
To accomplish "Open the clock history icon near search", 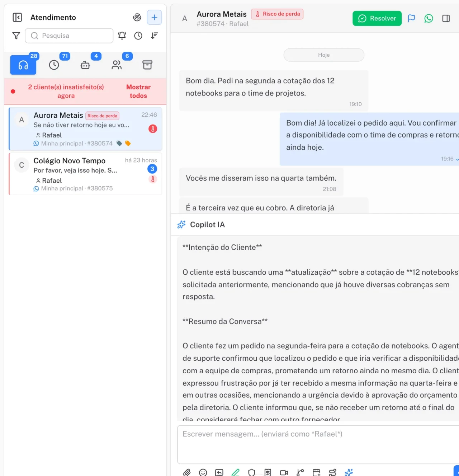I will tap(138, 36).
